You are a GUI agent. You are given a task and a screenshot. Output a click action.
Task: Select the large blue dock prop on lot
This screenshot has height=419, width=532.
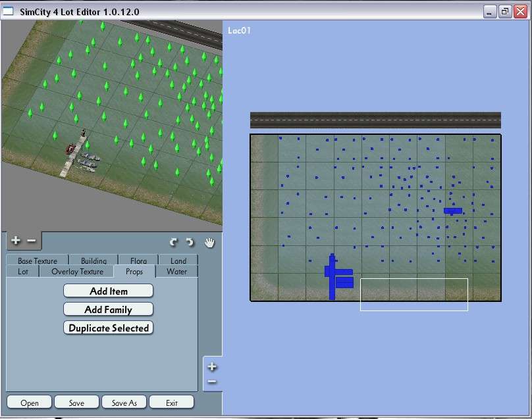(332, 276)
